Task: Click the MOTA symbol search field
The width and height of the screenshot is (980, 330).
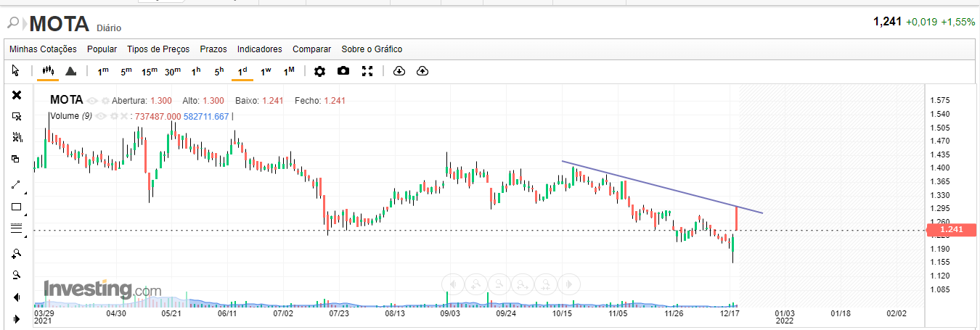Action: pyautogui.click(x=58, y=25)
